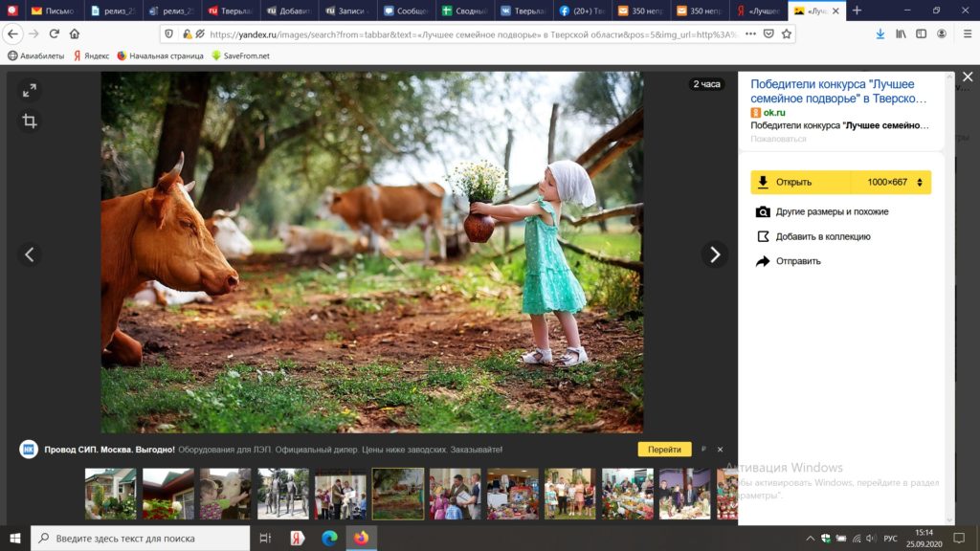This screenshot has height=551, width=980.
Task: Select the crop tool icon
Action: pyautogui.click(x=30, y=121)
